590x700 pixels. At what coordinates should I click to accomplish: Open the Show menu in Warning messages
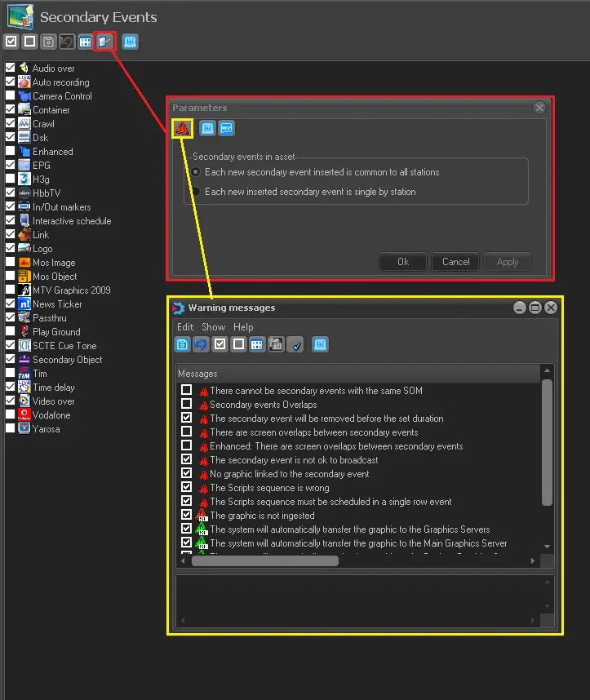pyautogui.click(x=213, y=327)
